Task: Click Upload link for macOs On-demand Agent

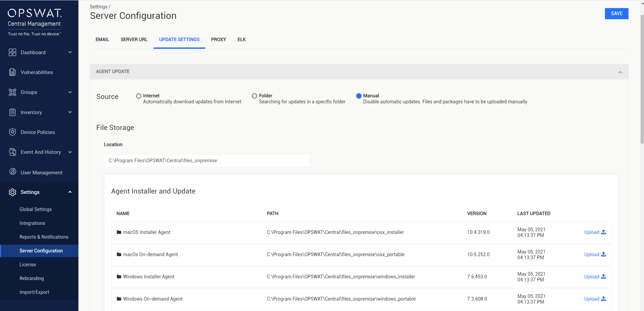Action: click(591, 254)
